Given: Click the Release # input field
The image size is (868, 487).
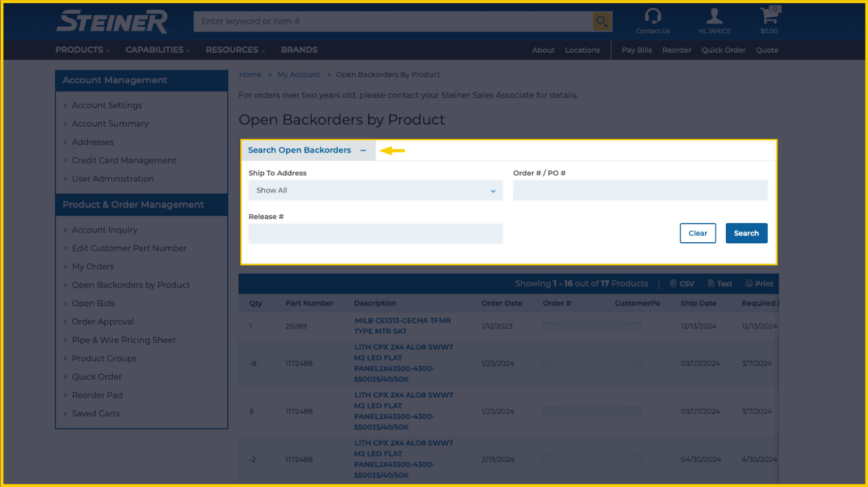Looking at the screenshot, I should tap(375, 233).
